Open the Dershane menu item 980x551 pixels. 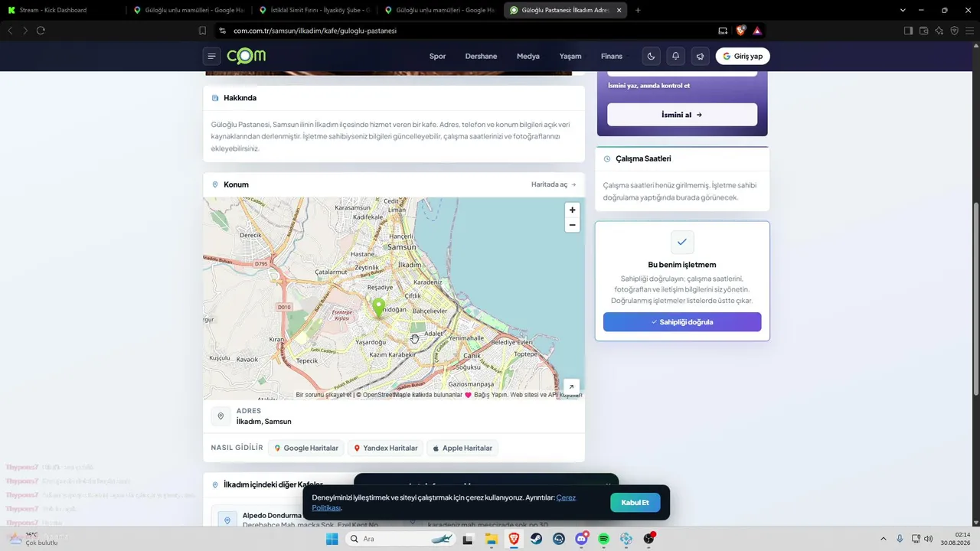[481, 56]
